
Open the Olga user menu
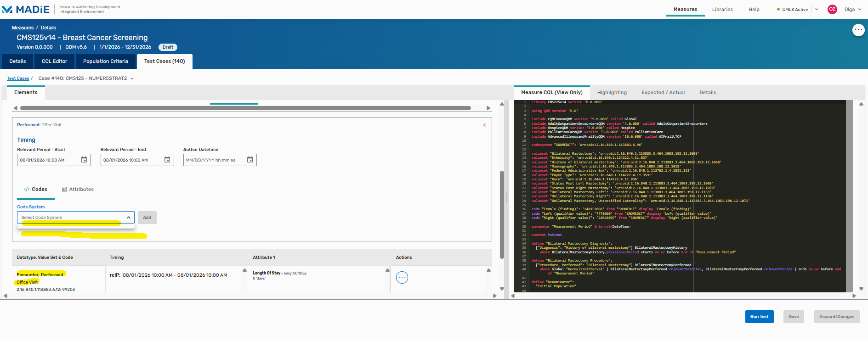pos(852,9)
